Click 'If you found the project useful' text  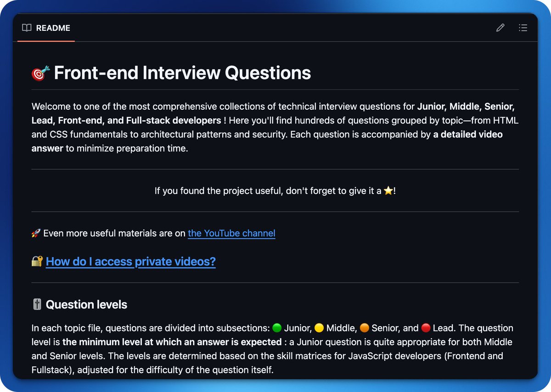218,191
